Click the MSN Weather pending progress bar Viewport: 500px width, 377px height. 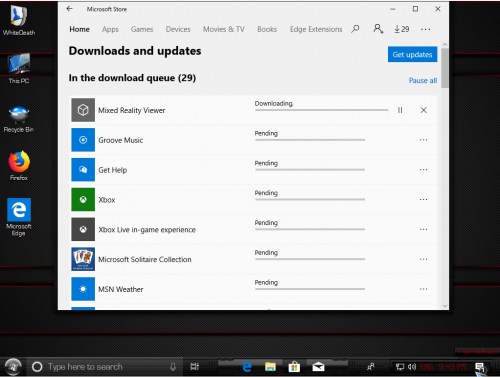click(310, 289)
